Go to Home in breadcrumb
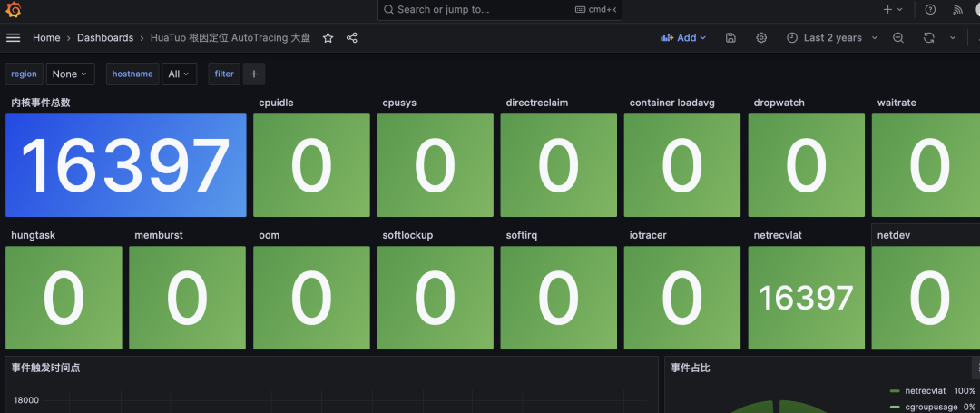980x413 pixels. pos(46,38)
